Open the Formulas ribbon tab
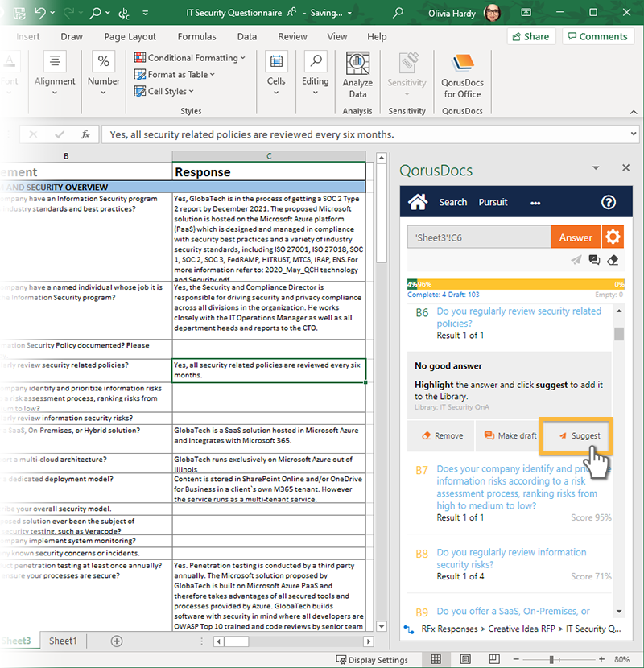The width and height of the screenshot is (644, 668). click(x=196, y=36)
